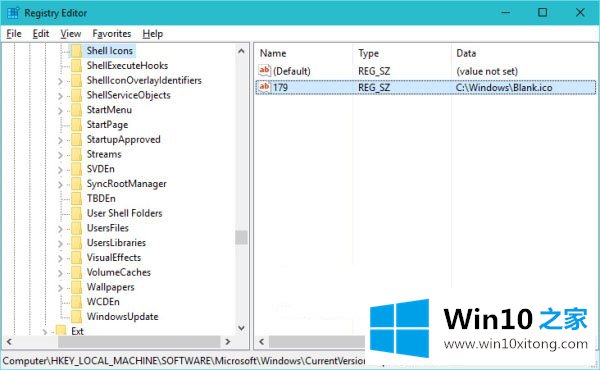
Task: Click the Registry Editor title bar icon
Action: point(13,13)
